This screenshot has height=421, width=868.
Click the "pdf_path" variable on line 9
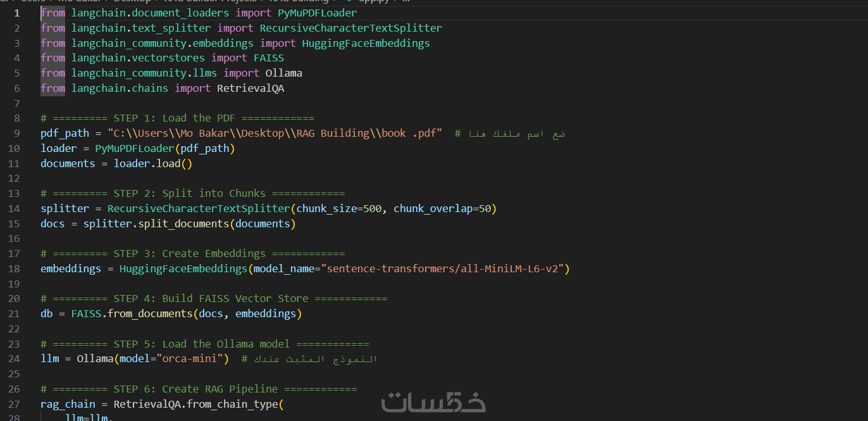pyautogui.click(x=65, y=133)
